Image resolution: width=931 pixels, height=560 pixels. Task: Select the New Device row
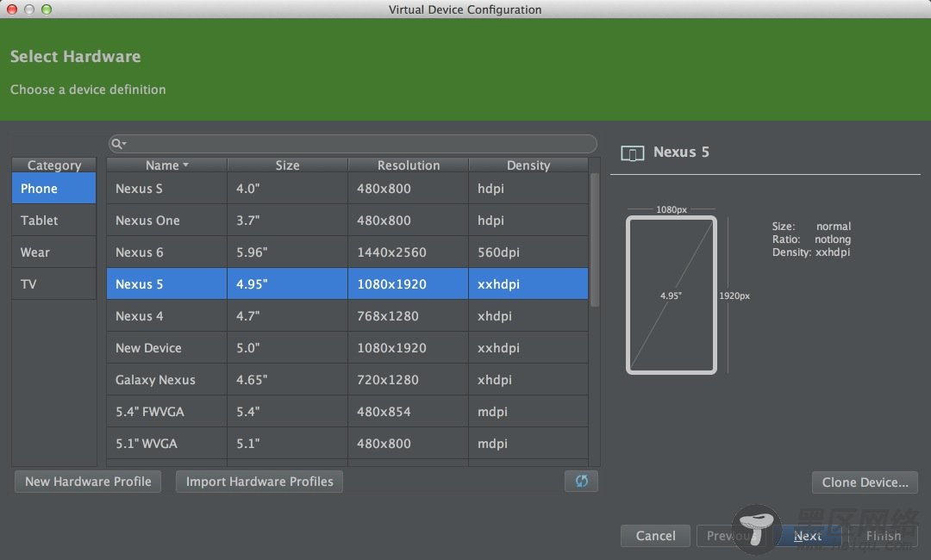[347, 347]
